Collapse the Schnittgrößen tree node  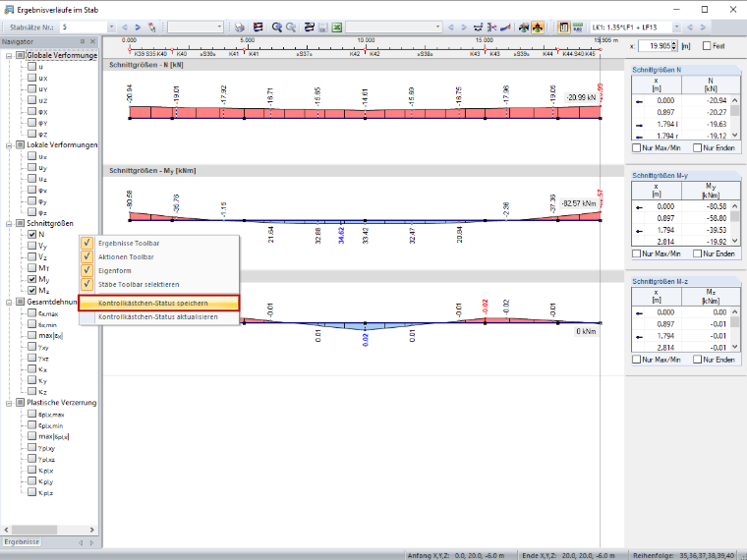(9, 223)
